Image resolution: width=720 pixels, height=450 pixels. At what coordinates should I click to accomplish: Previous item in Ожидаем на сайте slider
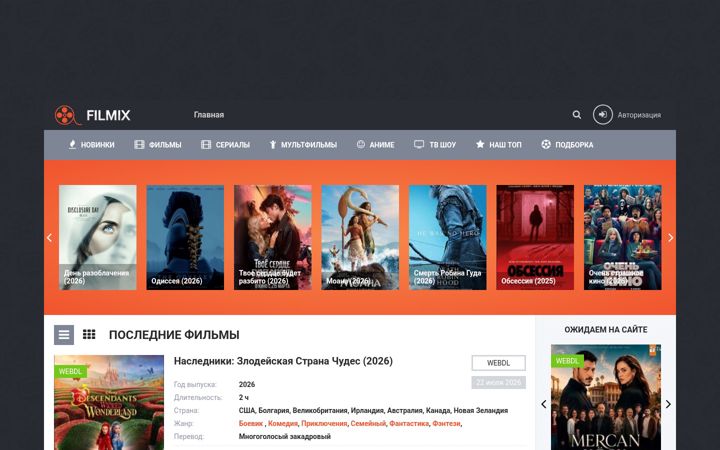point(544,404)
